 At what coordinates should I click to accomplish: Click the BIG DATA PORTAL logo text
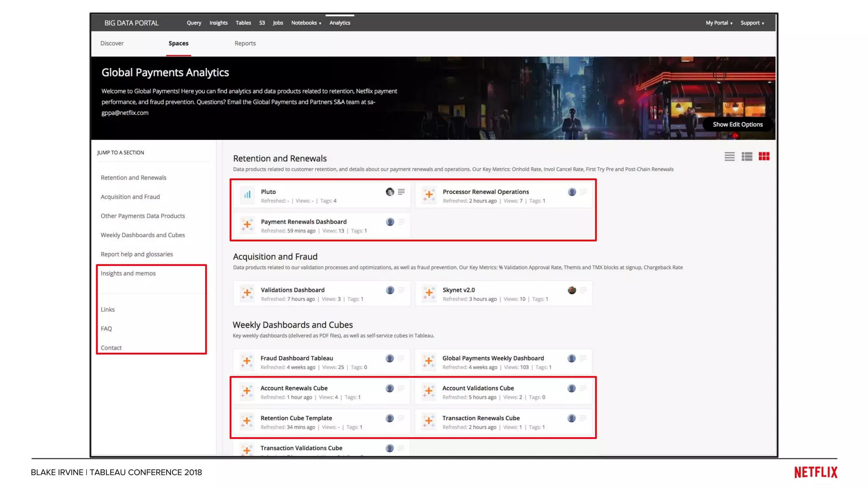click(x=131, y=23)
